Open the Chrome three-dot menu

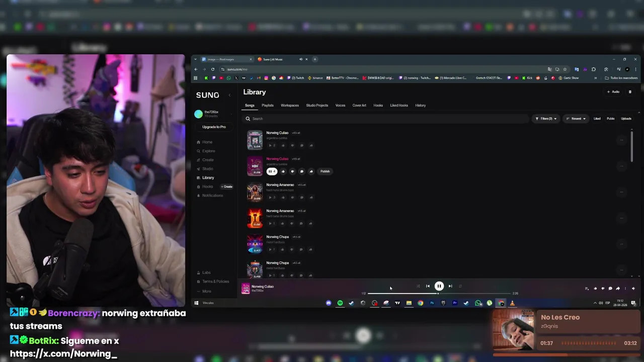pos(635,69)
